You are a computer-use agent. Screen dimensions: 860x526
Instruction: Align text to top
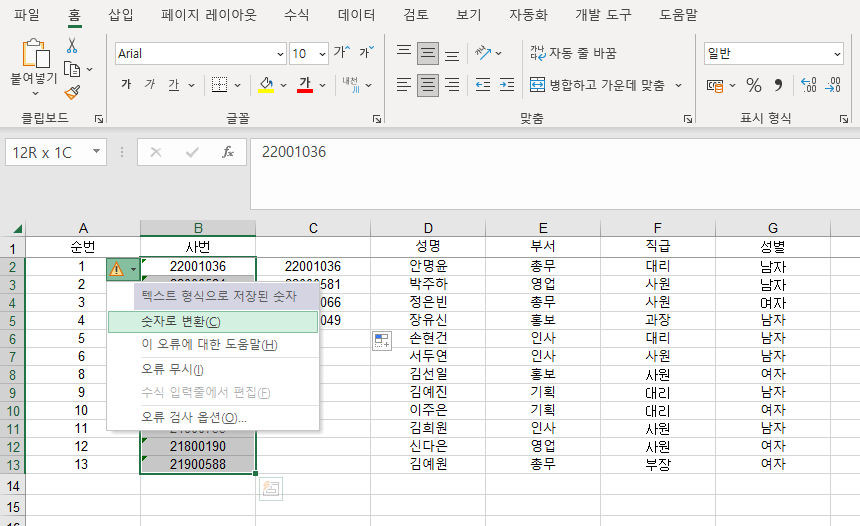pos(404,53)
